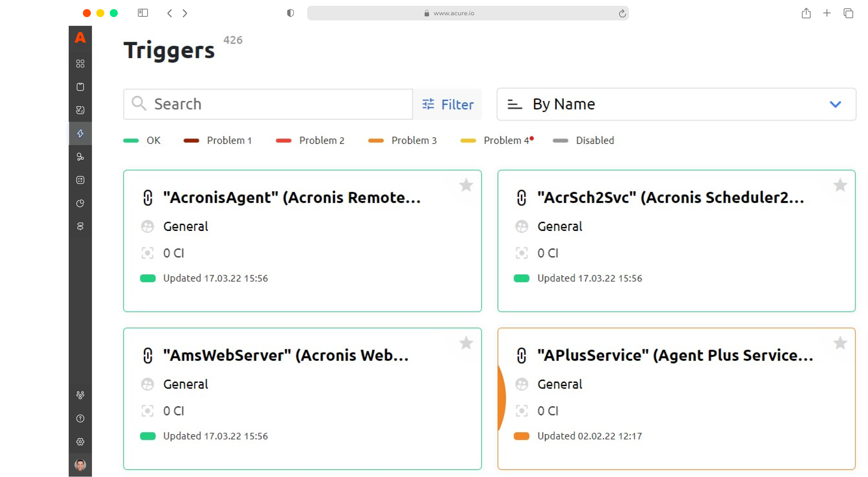Open the AmsWebServer trigger title

pyautogui.click(x=286, y=355)
